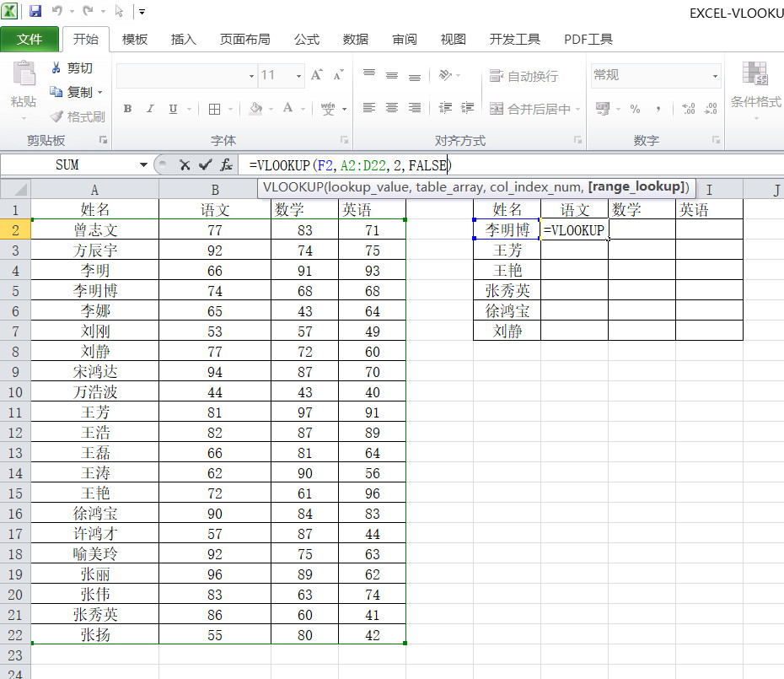Click the phonetic guide (wén) icon

pyautogui.click(x=328, y=109)
